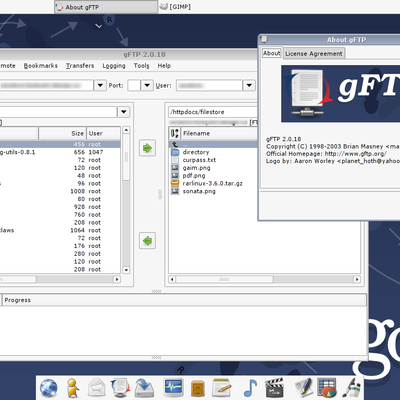Open the music note dock icon

(250, 389)
